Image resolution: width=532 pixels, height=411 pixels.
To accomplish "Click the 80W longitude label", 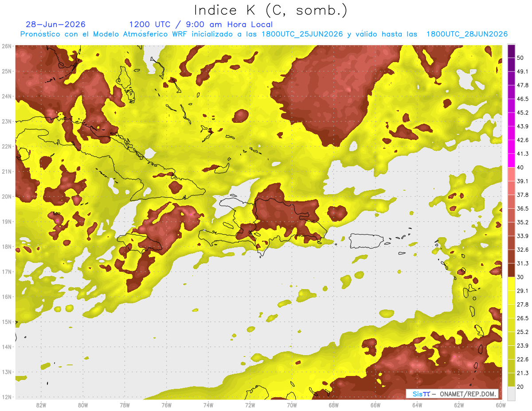I will pyautogui.click(x=82, y=405).
